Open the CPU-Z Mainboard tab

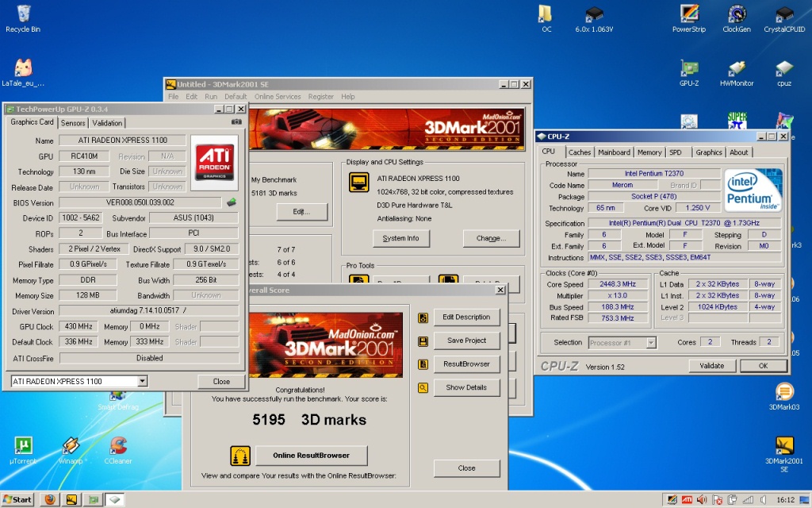click(x=615, y=152)
